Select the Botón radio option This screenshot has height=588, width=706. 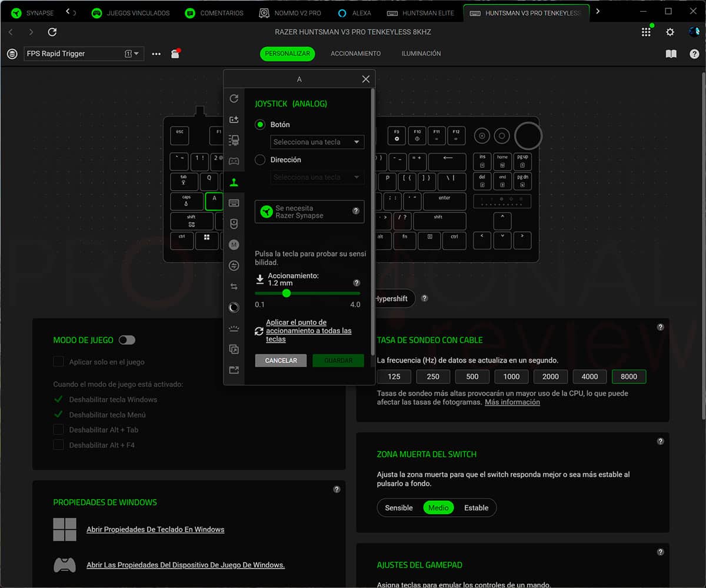pos(260,125)
